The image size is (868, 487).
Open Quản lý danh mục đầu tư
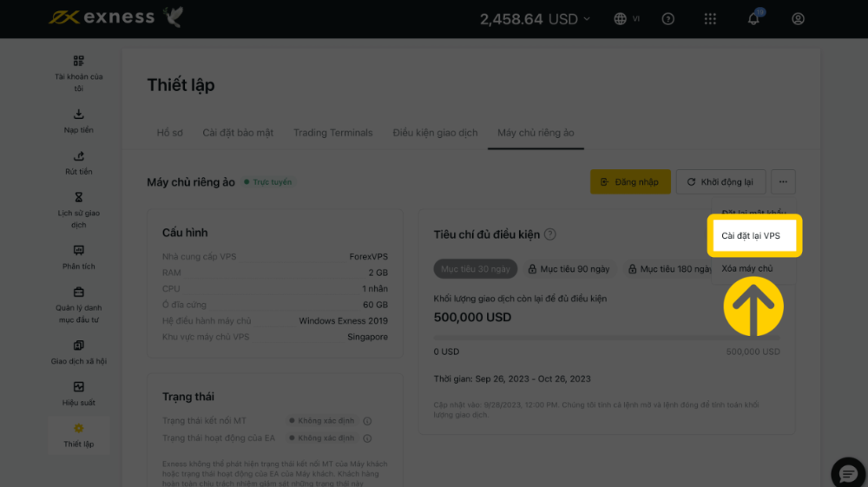click(x=79, y=305)
